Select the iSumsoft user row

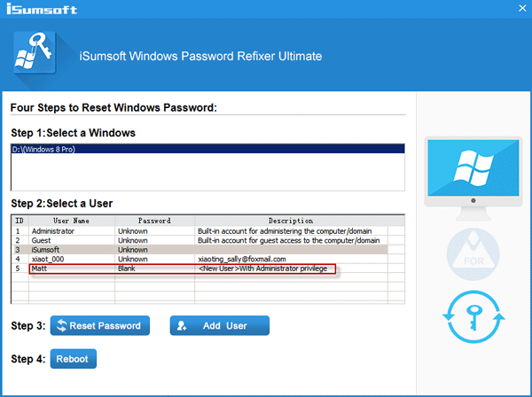click(x=199, y=250)
